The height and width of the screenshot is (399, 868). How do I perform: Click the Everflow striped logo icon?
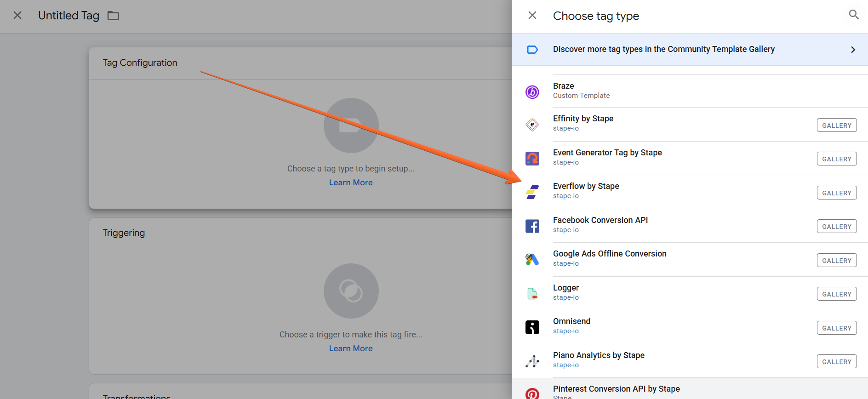pos(532,192)
